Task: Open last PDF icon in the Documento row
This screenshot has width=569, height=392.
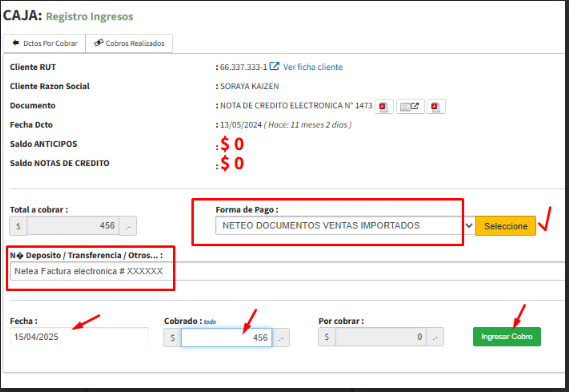Action: (x=435, y=106)
